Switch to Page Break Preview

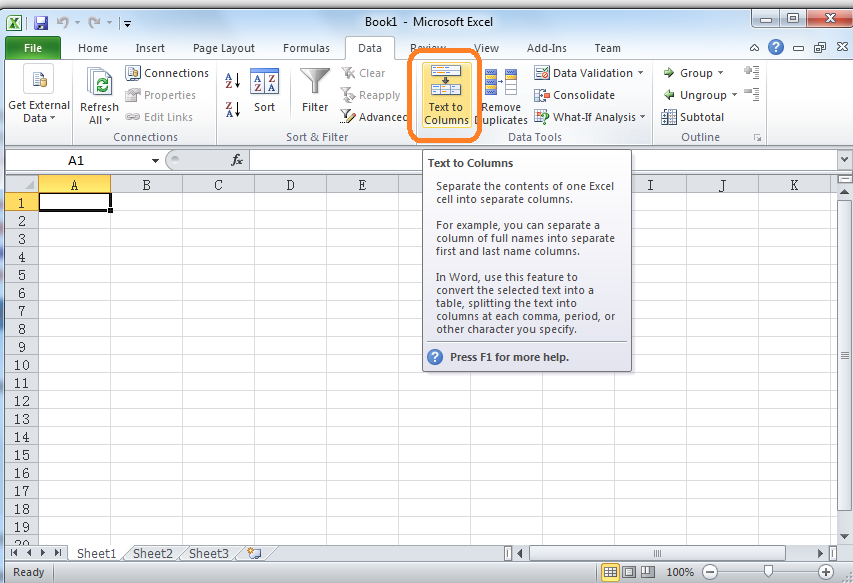pos(648,572)
